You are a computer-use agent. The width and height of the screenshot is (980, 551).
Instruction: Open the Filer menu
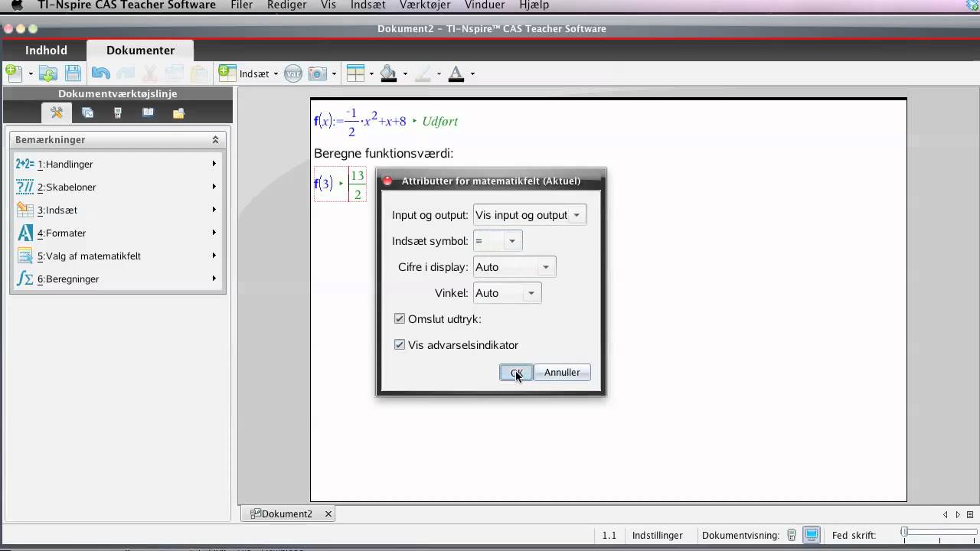pos(242,5)
